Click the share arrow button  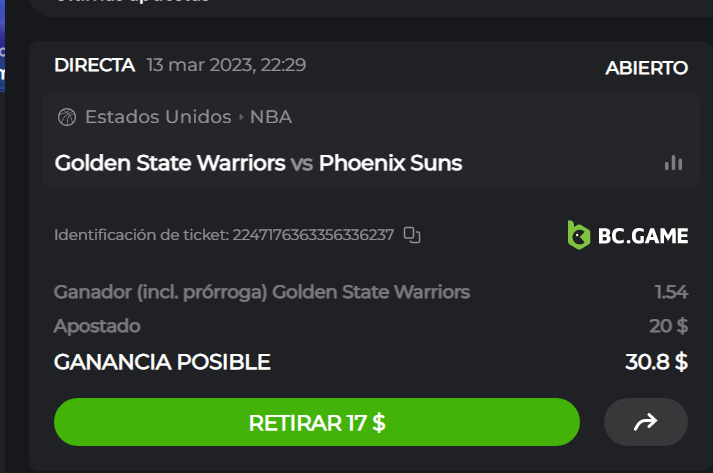pos(646,422)
